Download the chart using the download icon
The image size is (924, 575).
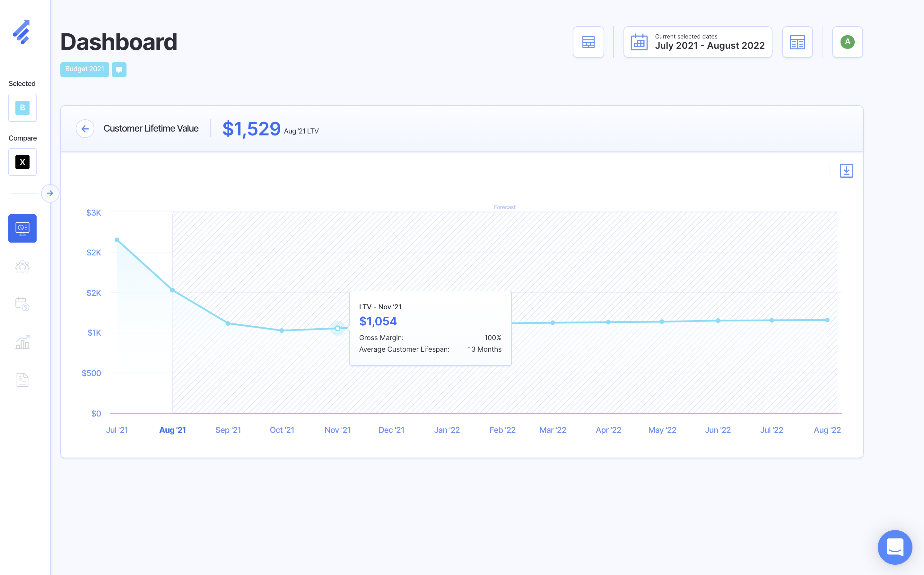pos(846,171)
